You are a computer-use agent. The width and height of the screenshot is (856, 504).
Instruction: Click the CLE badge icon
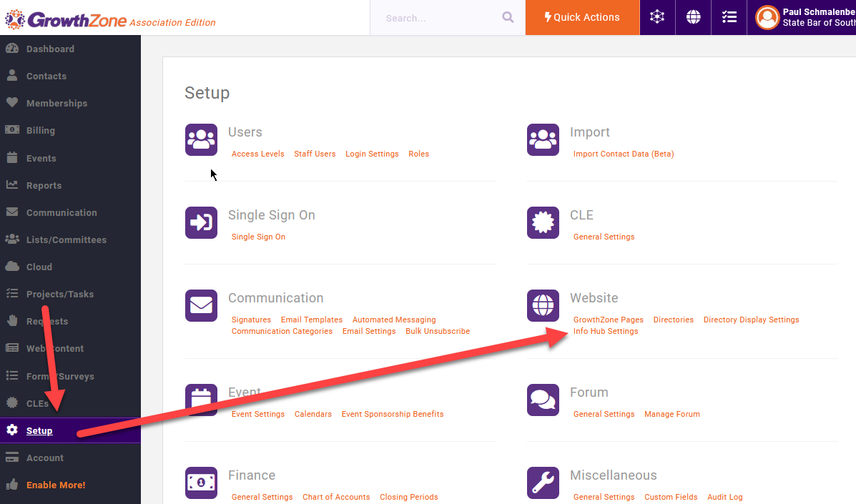click(x=543, y=222)
